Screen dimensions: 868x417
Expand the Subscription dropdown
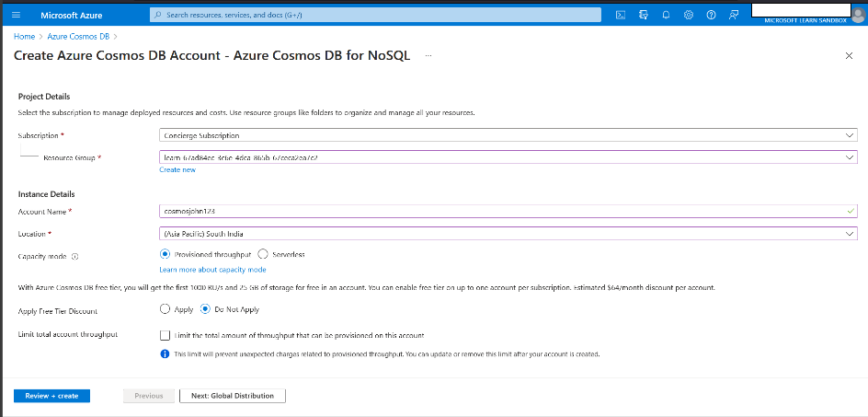point(508,135)
